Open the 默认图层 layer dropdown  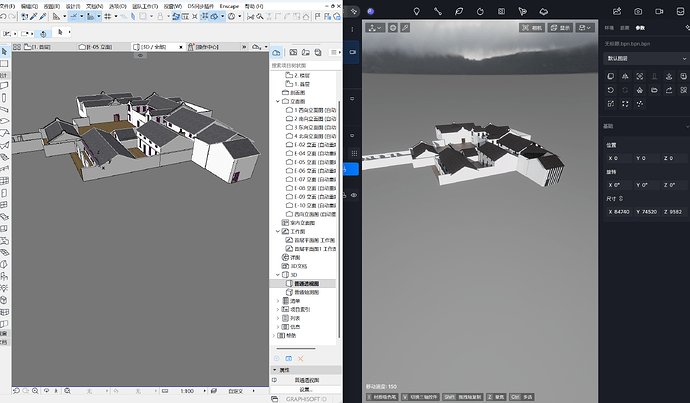[642, 59]
